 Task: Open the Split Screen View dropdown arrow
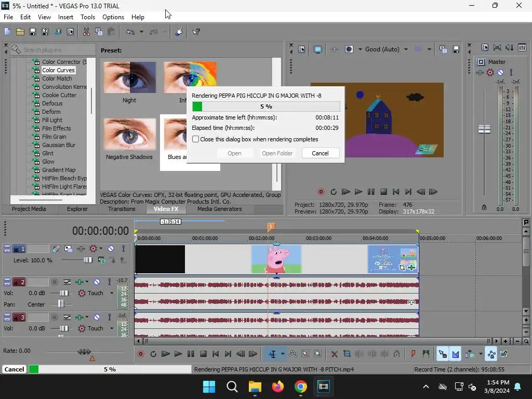pyautogui.click(x=360, y=49)
